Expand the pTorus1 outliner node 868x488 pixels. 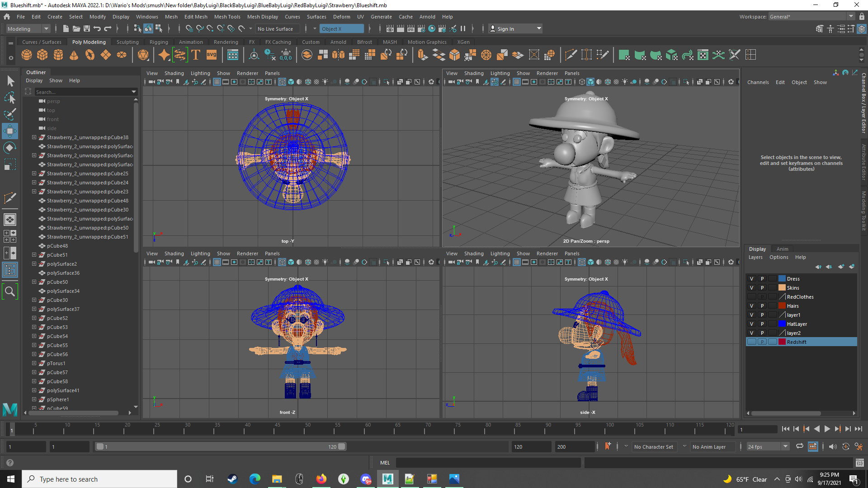coord(34,363)
